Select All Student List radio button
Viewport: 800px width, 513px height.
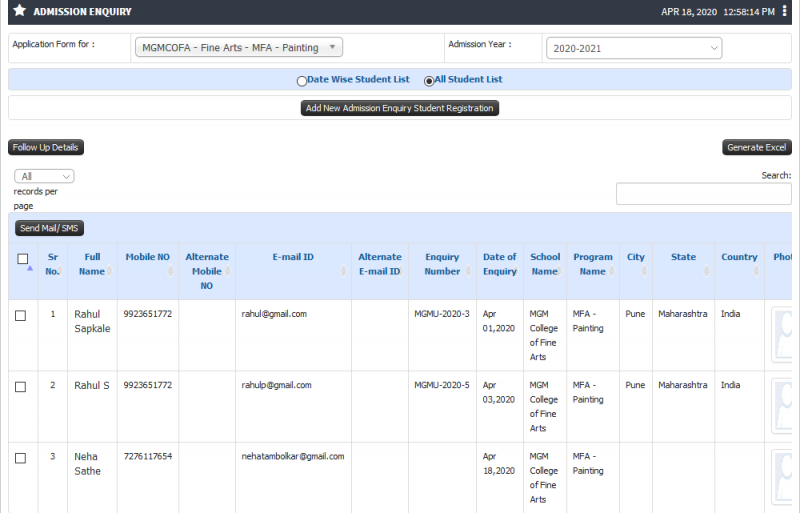[429, 81]
